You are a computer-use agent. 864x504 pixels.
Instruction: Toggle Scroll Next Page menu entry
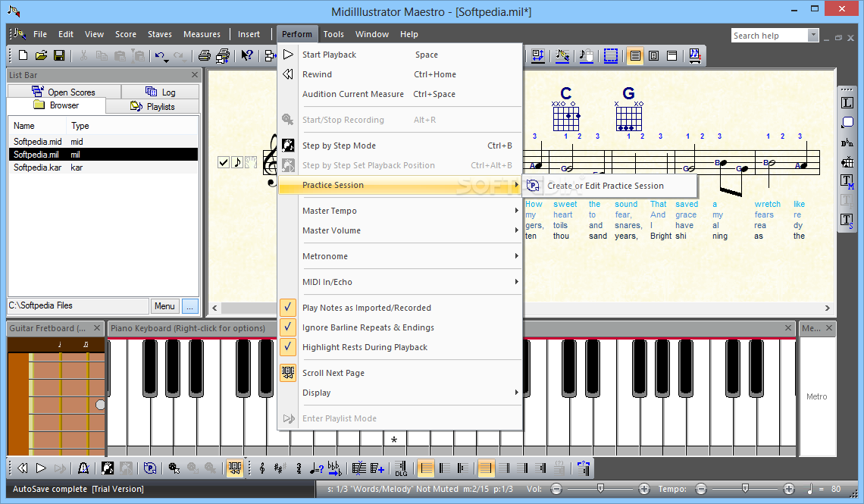click(401, 373)
